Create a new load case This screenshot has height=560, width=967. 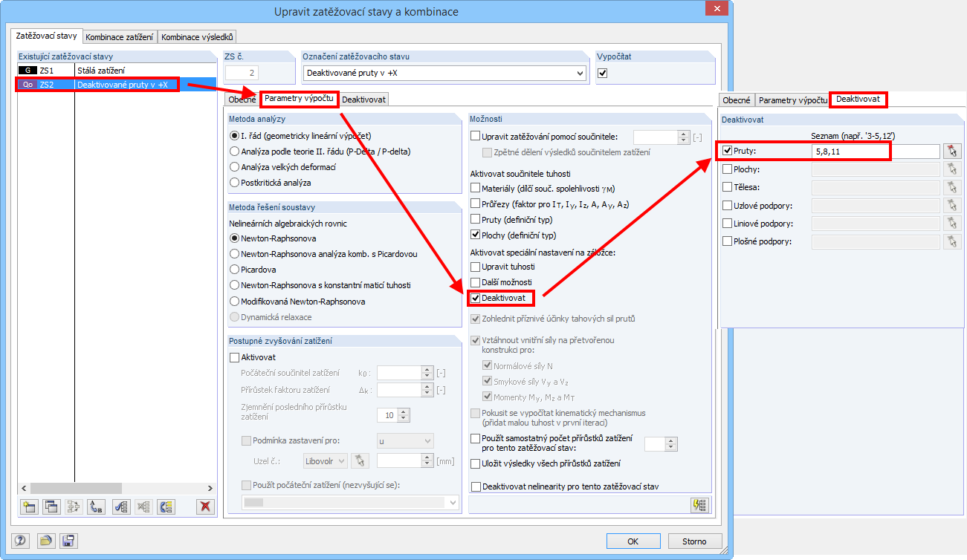tap(30, 507)
